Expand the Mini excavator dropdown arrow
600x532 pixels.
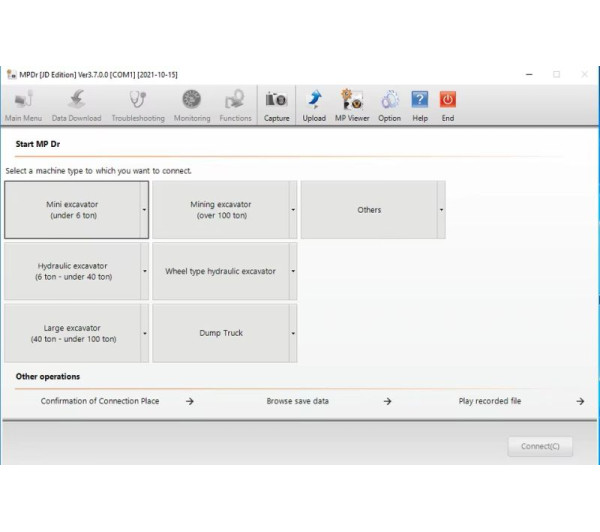tap(144, 210)
